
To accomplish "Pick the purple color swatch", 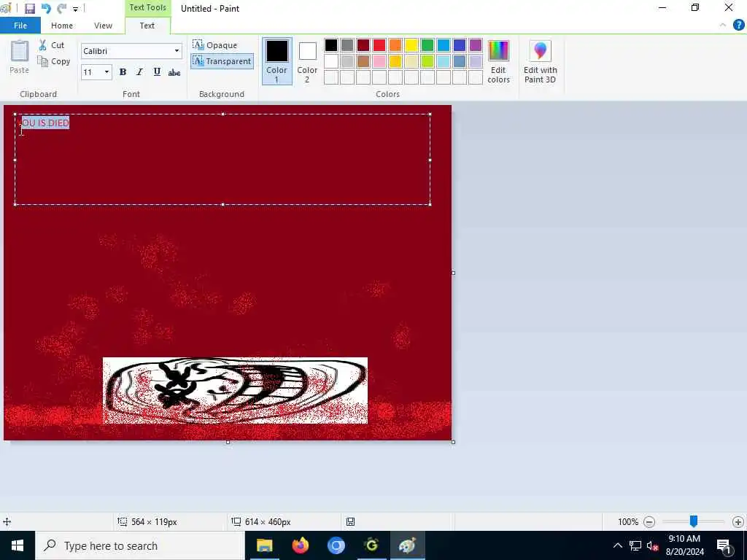I will (476, 45).
